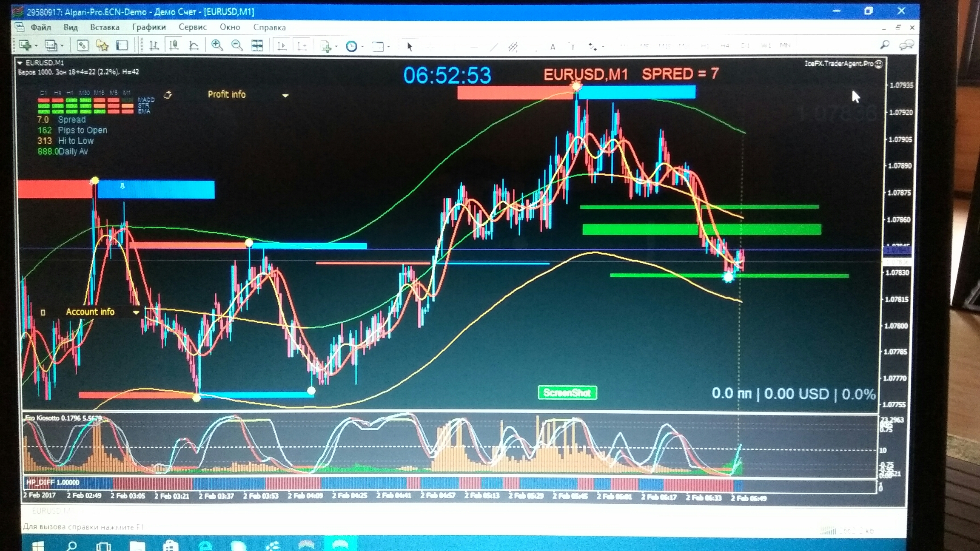Switch timeframe to M15 button

coord(664,45)
